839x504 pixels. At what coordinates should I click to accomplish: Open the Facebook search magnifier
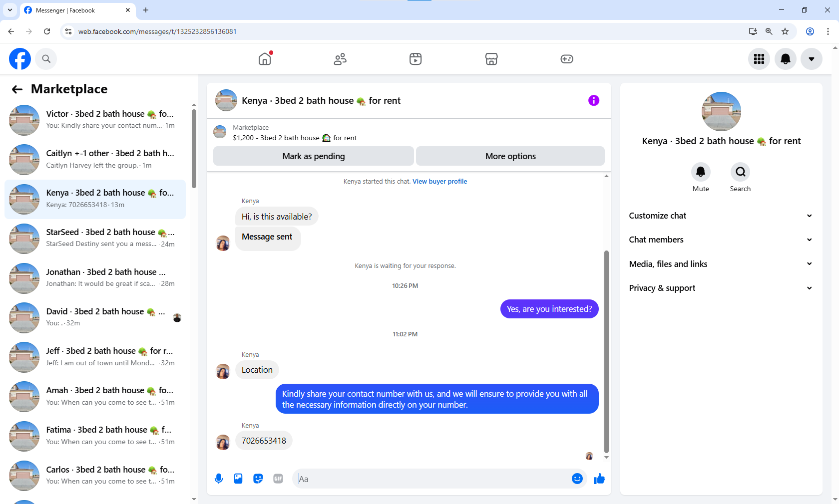(46, 59)
